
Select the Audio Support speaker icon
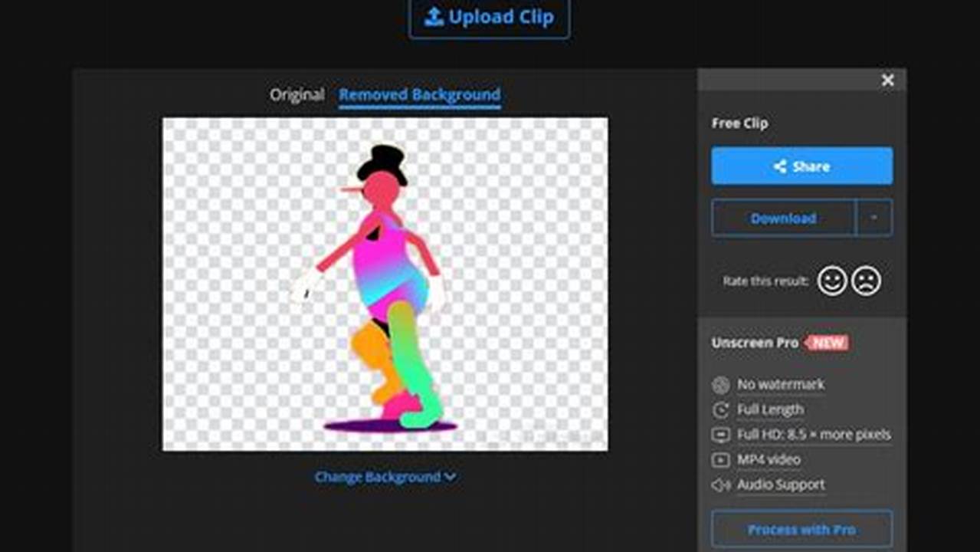click(719, 484)
